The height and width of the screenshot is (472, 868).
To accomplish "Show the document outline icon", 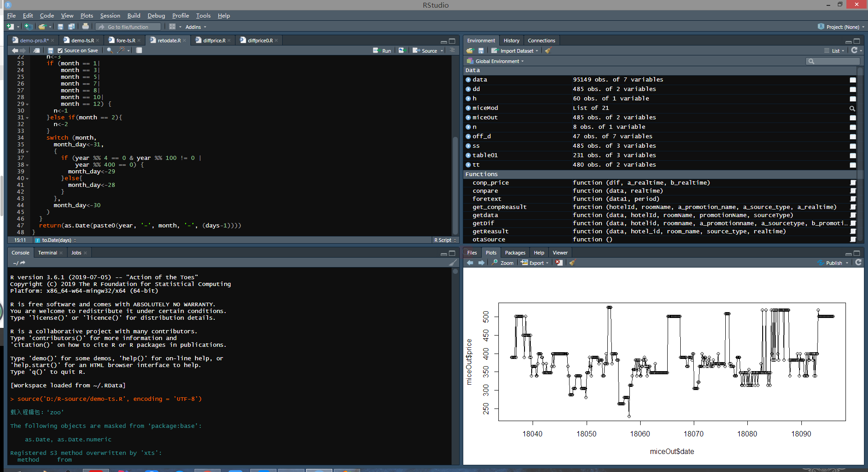I will point(452,50).
